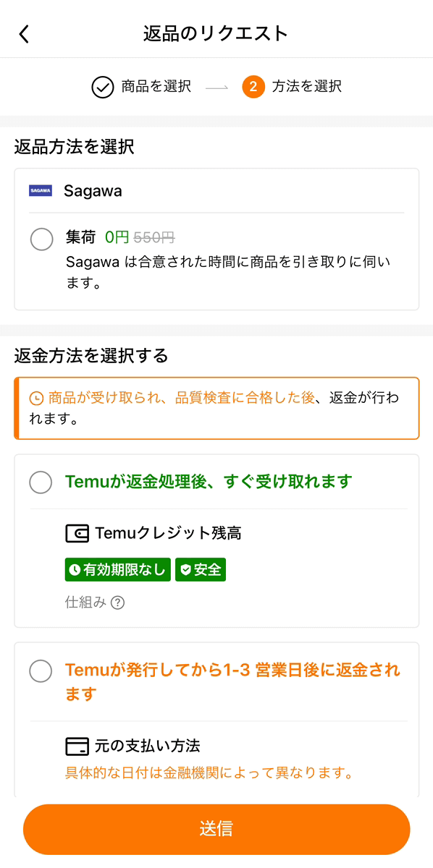Select the Temuクレジット refund option
This screenshot has width=433, height=868.
(x=41, y=482)
